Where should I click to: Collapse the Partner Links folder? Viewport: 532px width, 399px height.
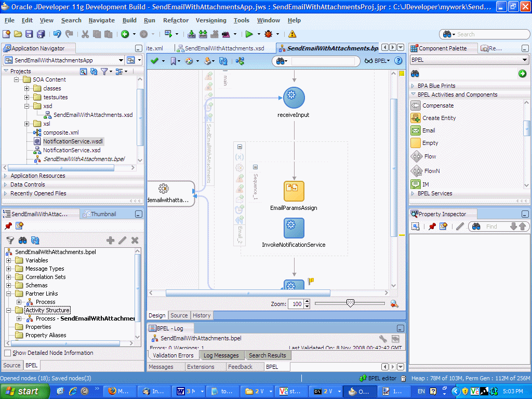pos(9,294)
